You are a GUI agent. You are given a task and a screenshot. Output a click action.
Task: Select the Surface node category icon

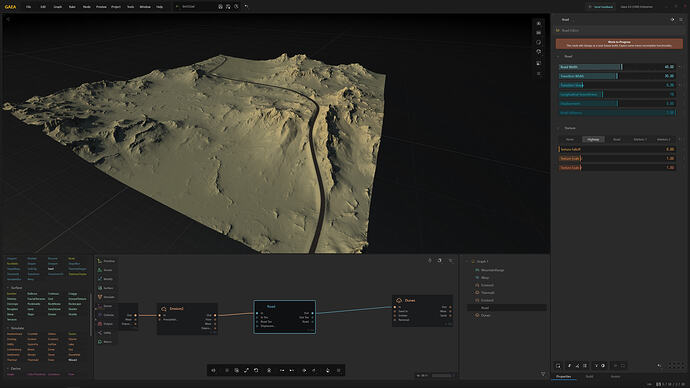pos(100,288)
